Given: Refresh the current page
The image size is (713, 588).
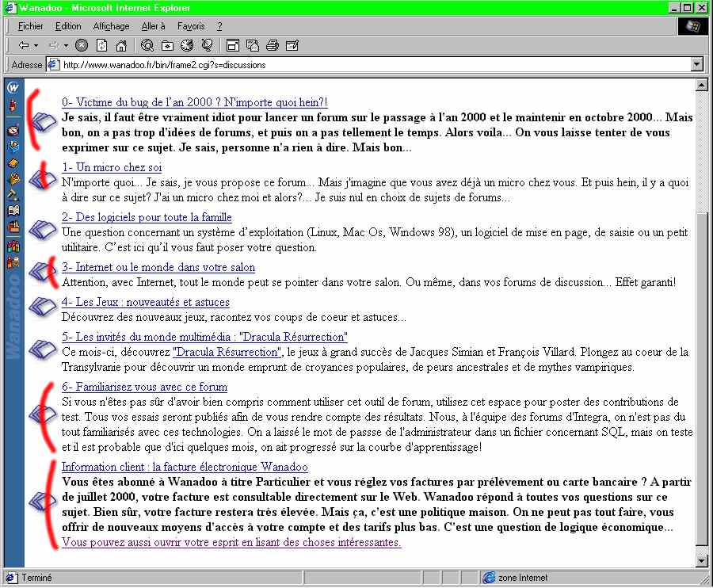Looking at the screenshot, I should point(102,45).
